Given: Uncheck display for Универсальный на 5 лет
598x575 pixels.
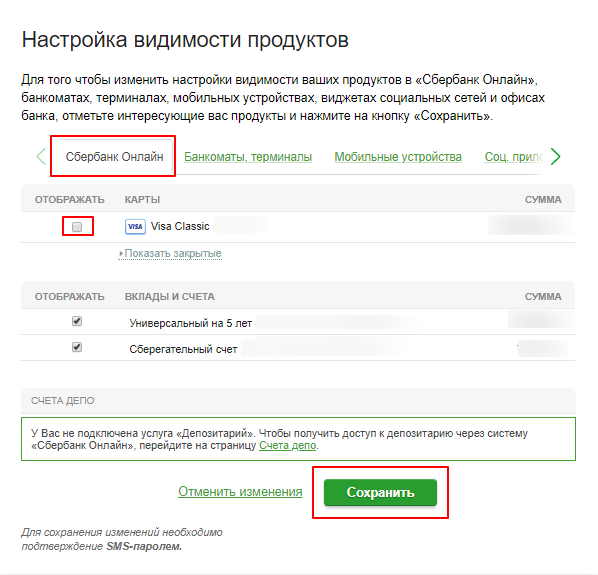Looking at the screenshot, I should coord(77,321).
